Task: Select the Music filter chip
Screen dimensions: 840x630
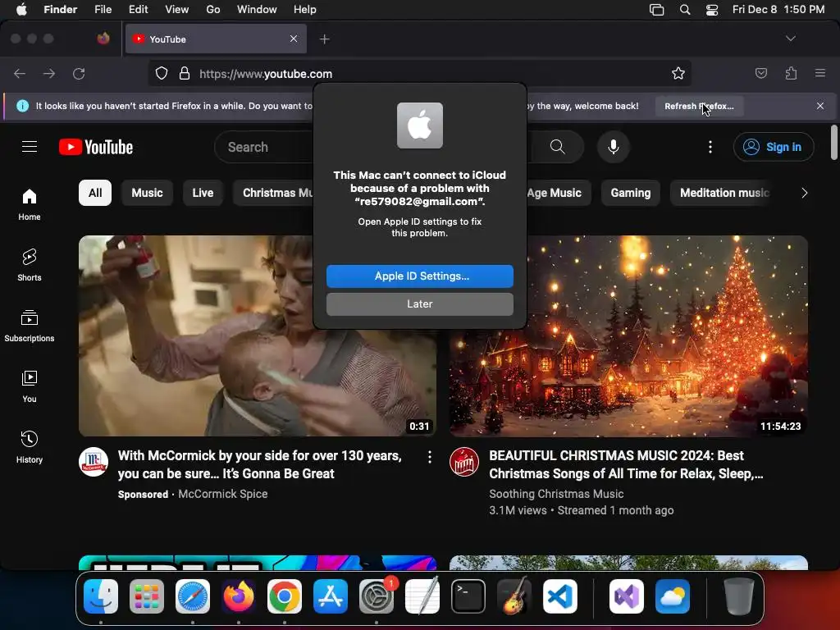Action: [148, 193]
